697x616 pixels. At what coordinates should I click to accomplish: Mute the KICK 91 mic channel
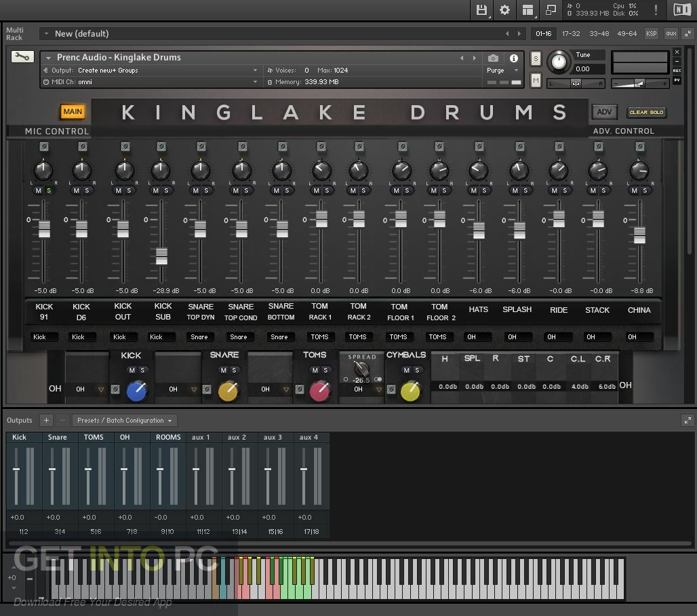(x=38, y=191)
